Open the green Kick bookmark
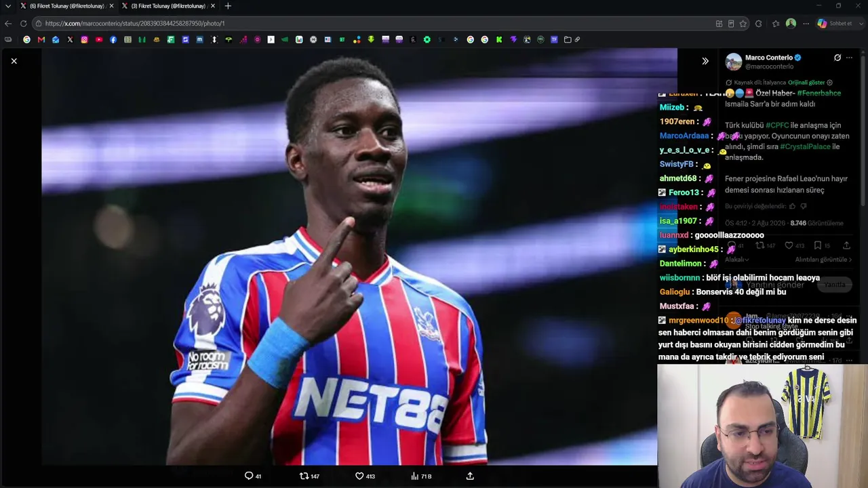 pyautogui.click(x=499, y=39)
